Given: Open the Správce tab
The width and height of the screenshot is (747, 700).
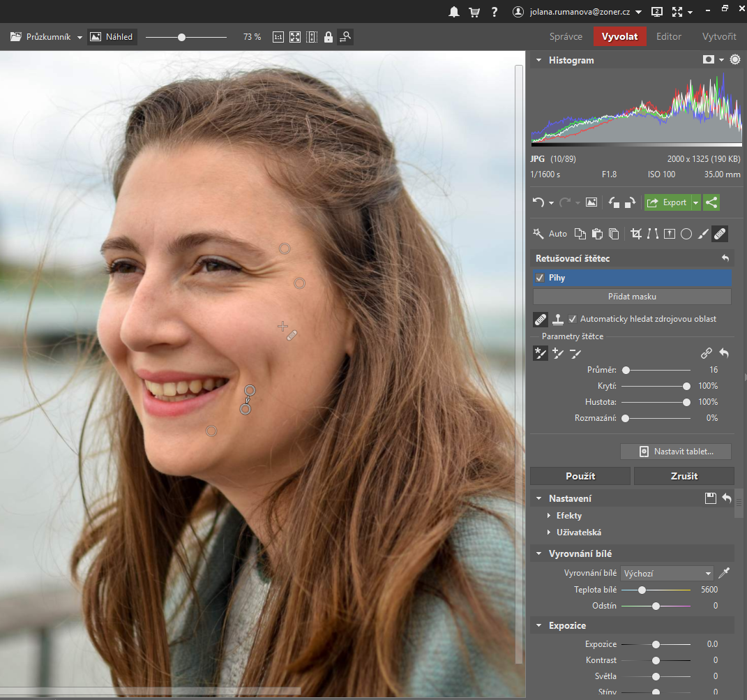Looking at the screenshot, I should click(566, 36).
